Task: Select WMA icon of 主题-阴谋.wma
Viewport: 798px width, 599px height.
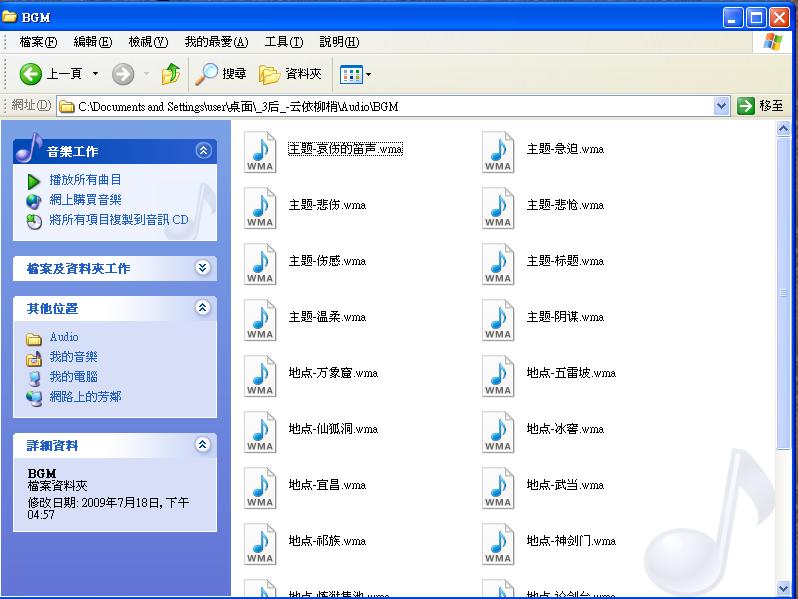Action: click(498, 320)
